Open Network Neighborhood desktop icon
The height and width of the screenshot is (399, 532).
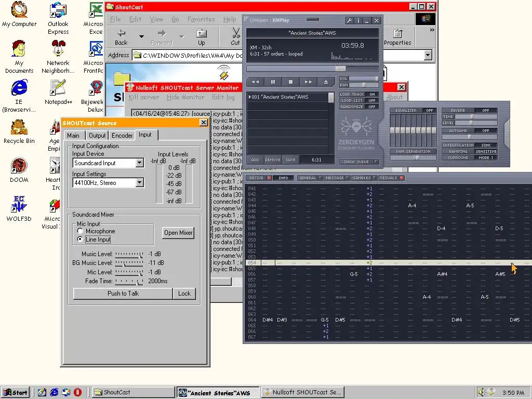(x=58, y=57)
